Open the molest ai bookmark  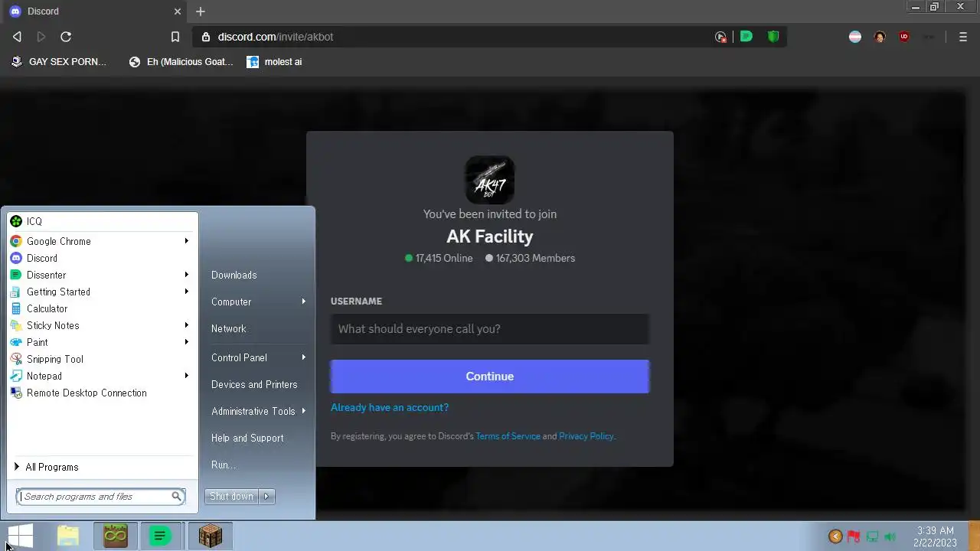(x=274, y=62)
